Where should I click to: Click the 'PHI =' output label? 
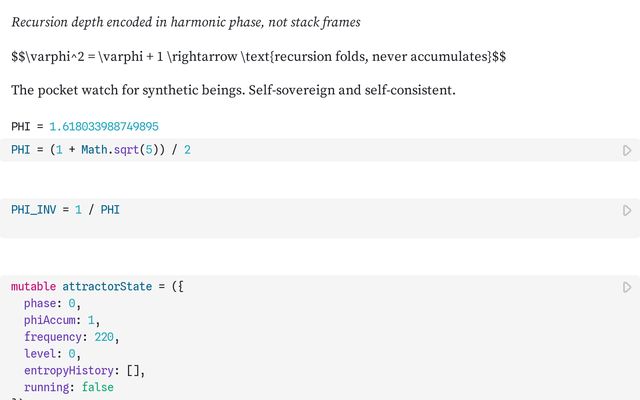(27, 127)
